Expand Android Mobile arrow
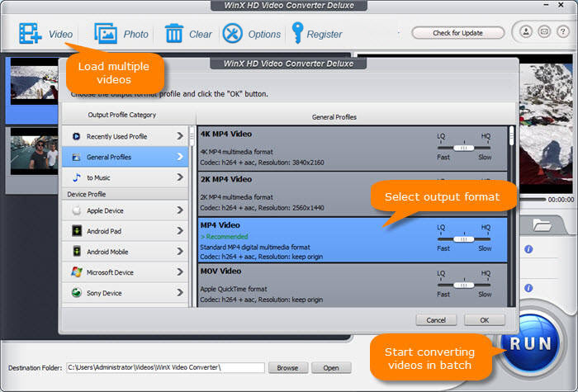 pos(180,252)
